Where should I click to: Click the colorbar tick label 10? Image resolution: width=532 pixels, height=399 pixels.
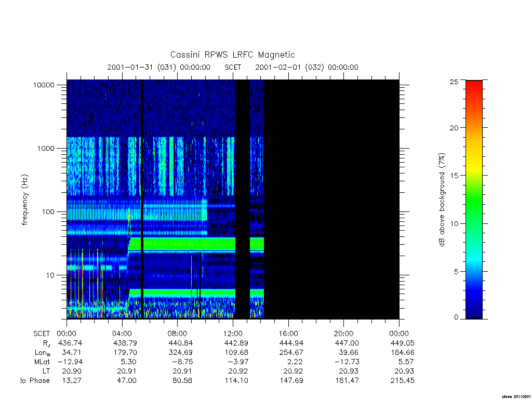click(454, 223)
